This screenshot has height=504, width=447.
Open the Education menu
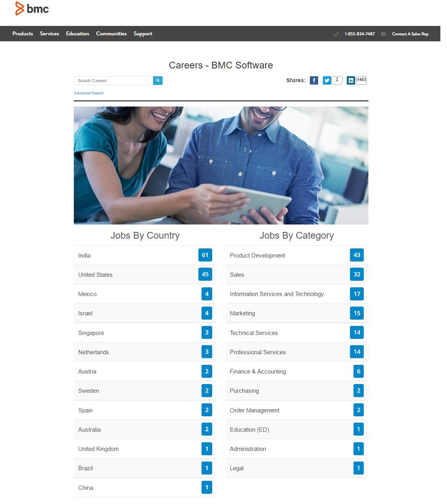pyautogui.click(x=78, y=33)
